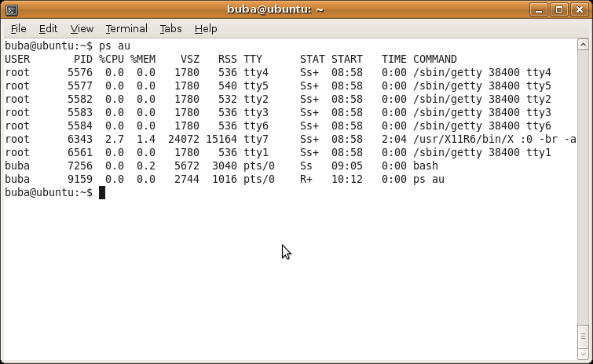Close the terminal window
This screenshot has width=593, height=364.
(580, 9)
